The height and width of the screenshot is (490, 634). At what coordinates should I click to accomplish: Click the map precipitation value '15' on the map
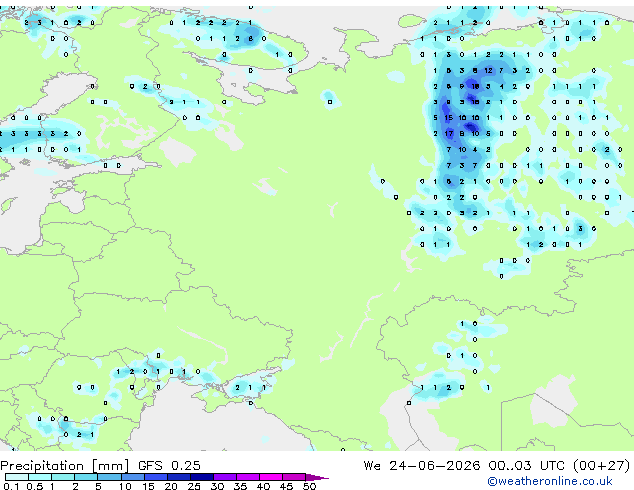(x=449, y=118)
